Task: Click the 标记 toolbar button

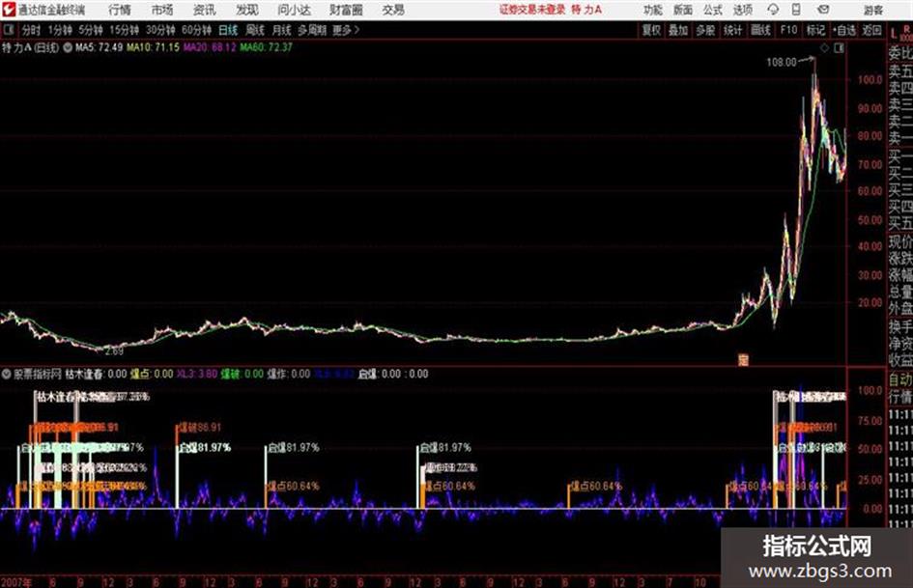Action: pos(815,30)
